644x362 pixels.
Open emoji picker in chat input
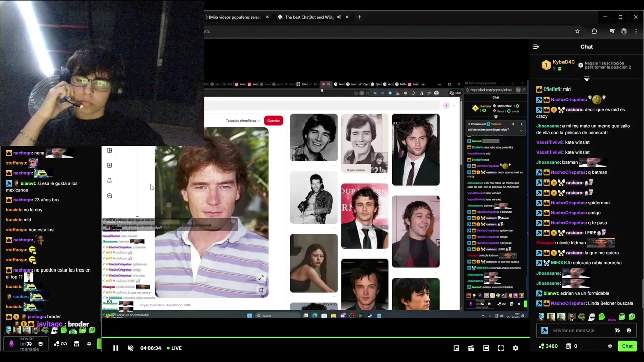(629, 330)
